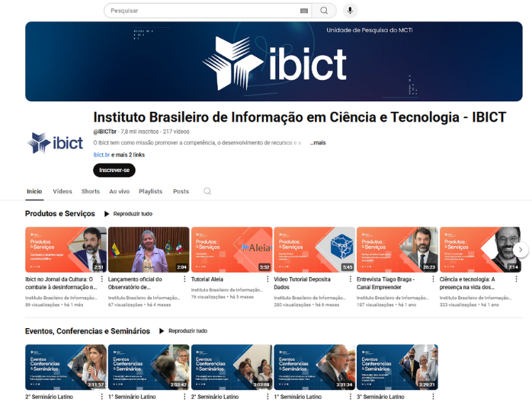Go to the Playlists tab
The height and width of the screenshot is (402, 532).
tap(151, 191)
